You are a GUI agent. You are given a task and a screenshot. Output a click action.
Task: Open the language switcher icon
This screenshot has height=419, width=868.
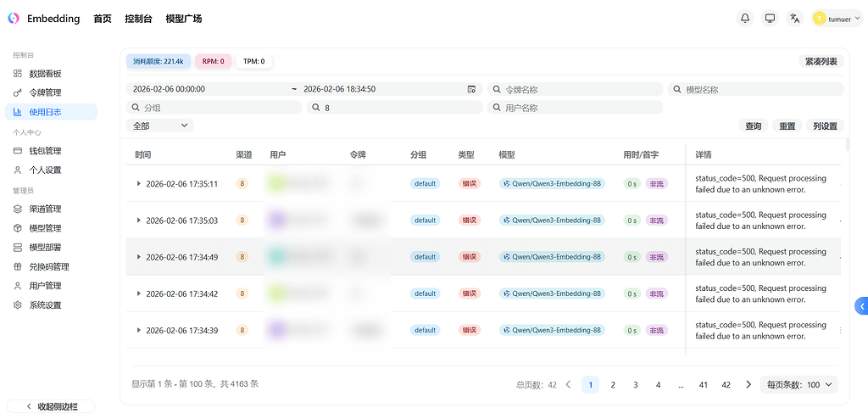pyautogui.click(x=795, y=19)
